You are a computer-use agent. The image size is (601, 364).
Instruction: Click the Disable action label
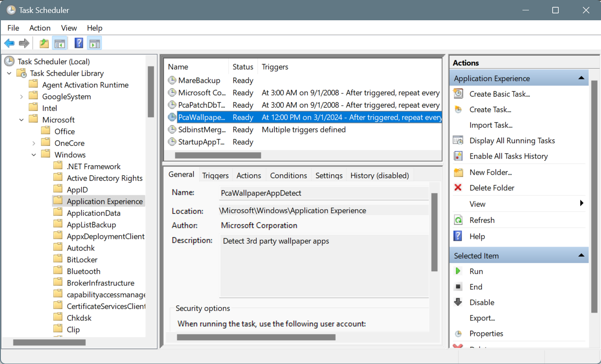click(482, 302)
